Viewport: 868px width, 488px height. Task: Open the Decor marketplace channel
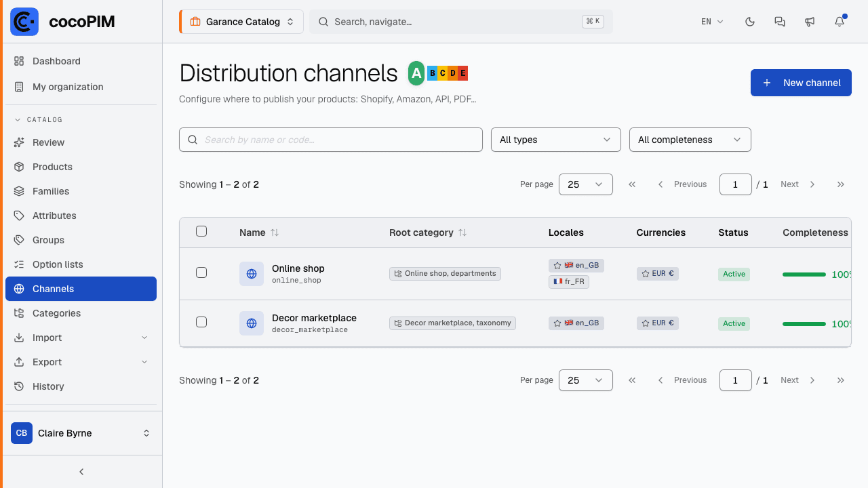[314, 318]
